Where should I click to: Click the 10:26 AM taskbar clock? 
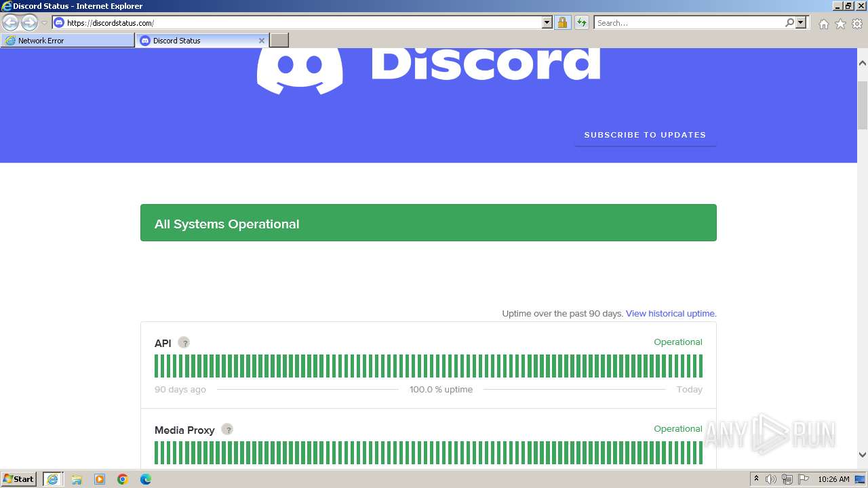click(833, 479)
